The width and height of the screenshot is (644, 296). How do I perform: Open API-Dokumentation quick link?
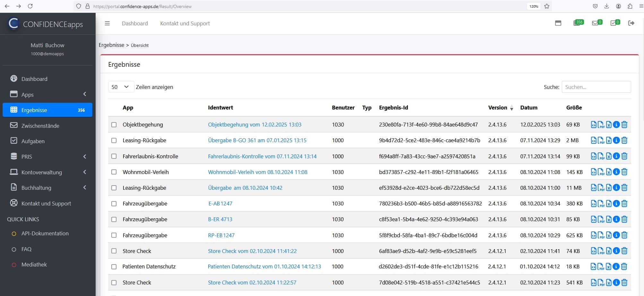(x=45, y=233)
